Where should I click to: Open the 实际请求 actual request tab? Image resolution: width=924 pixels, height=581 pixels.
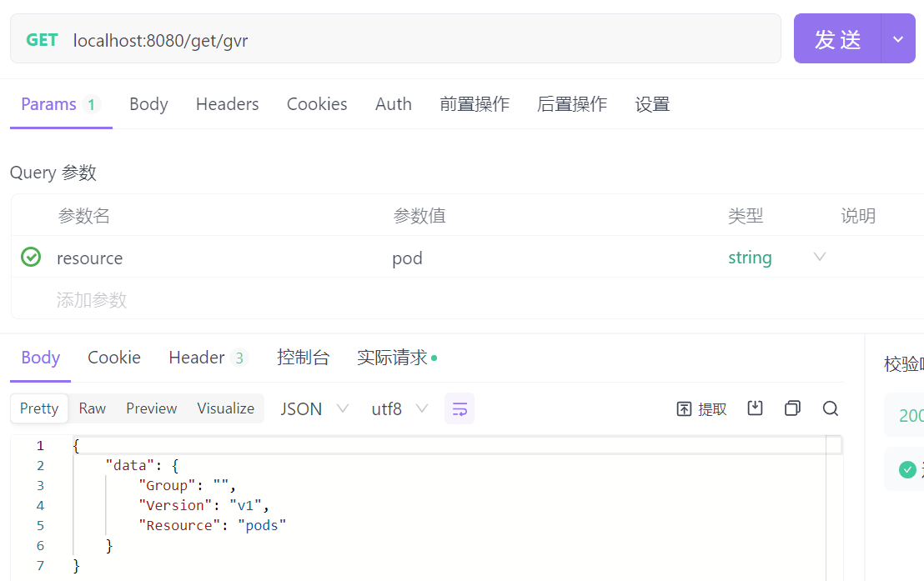(x=393, y=358)
